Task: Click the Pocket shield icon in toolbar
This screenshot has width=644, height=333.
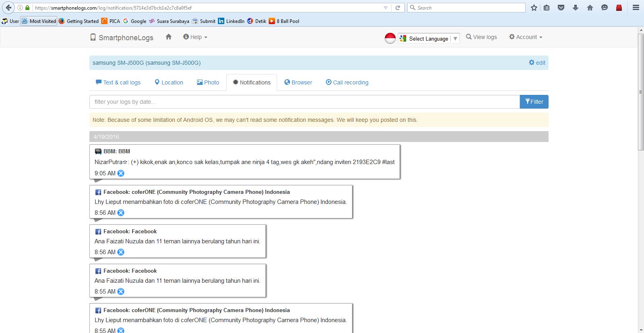Action: (561, 8)
